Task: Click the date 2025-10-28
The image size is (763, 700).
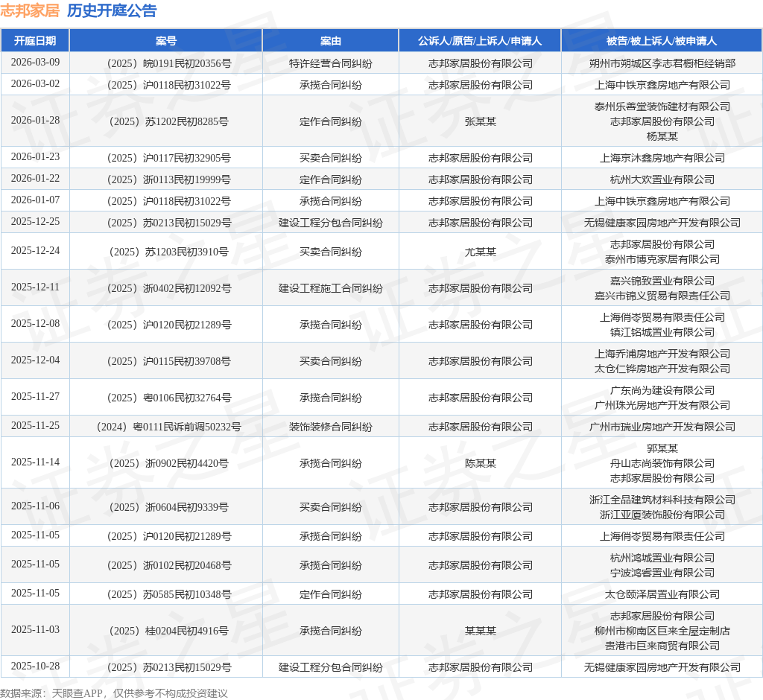Action: 36,666
